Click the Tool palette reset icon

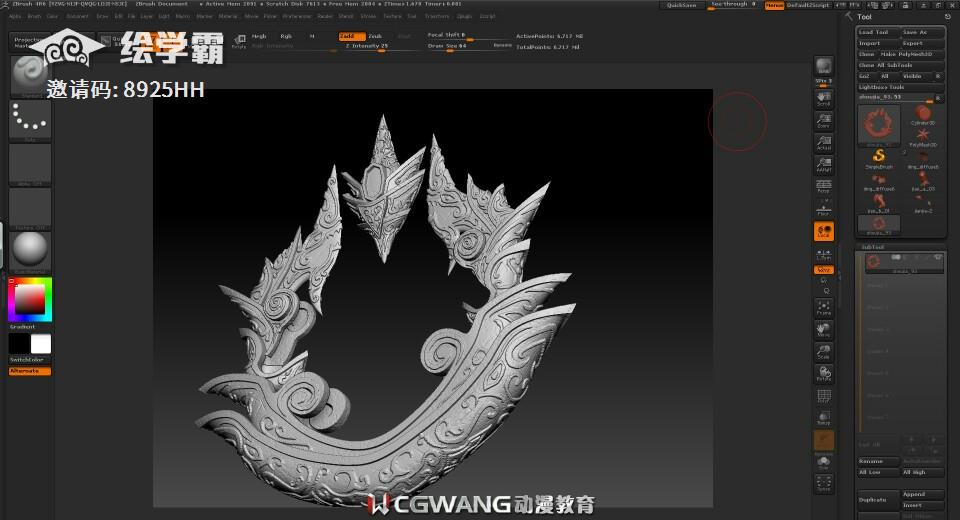pos(948,17)
